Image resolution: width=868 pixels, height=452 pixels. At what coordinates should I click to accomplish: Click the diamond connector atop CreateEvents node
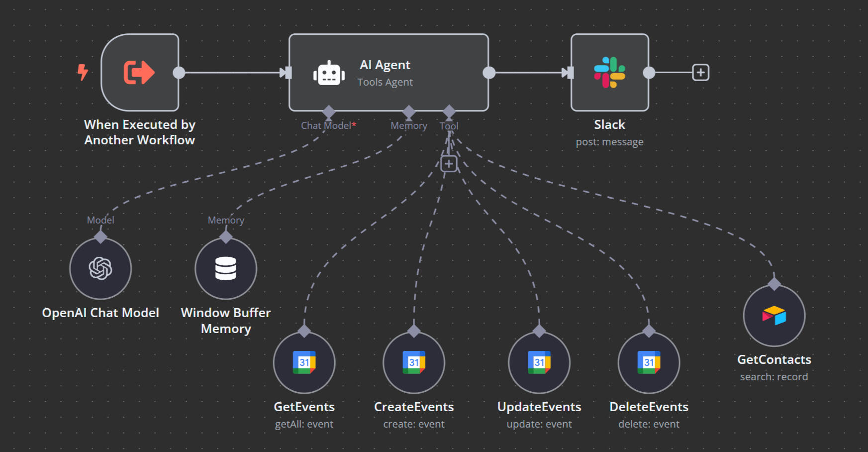click(414, 331)
